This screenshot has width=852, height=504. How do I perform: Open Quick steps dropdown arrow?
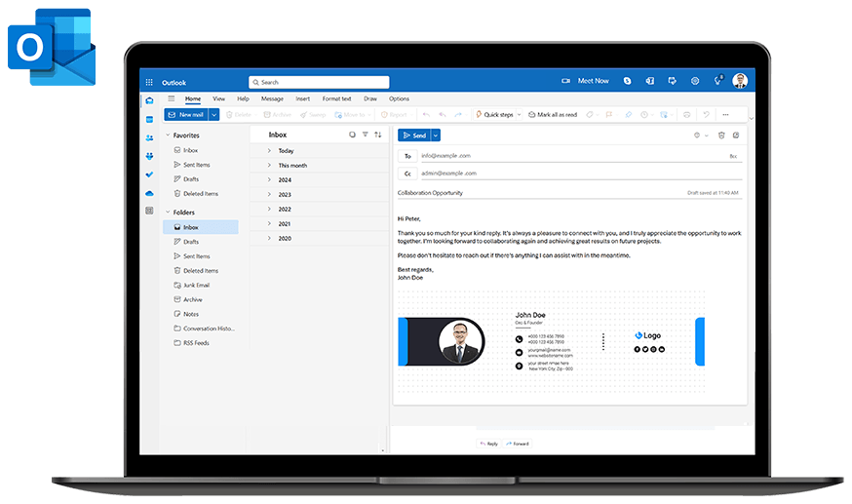519,115
